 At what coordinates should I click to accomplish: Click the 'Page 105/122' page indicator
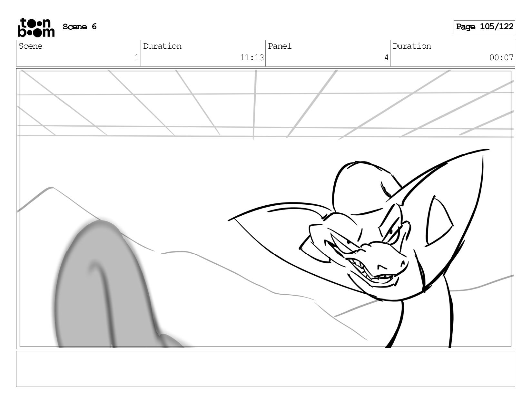pyautogui.click(x=484, y=27)
